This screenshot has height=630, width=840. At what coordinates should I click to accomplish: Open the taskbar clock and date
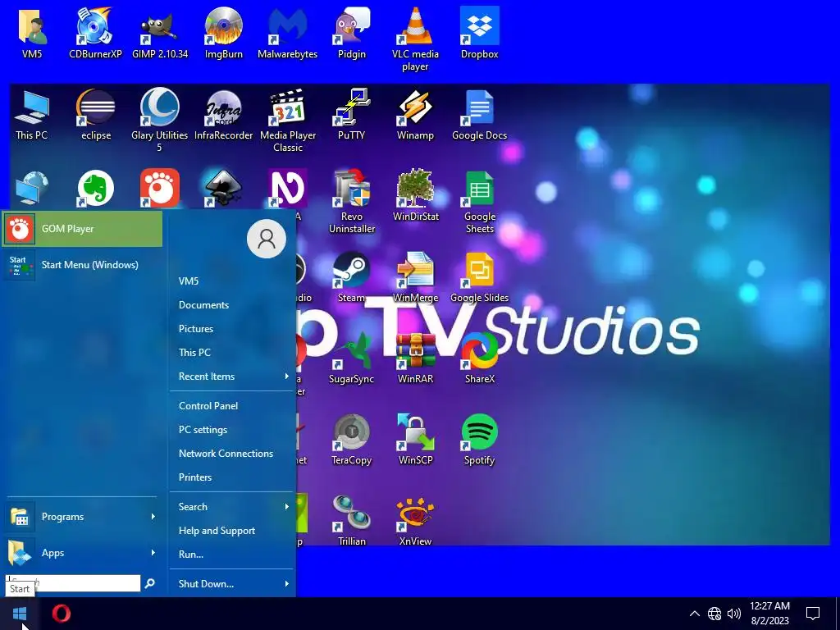pos(769,614)
